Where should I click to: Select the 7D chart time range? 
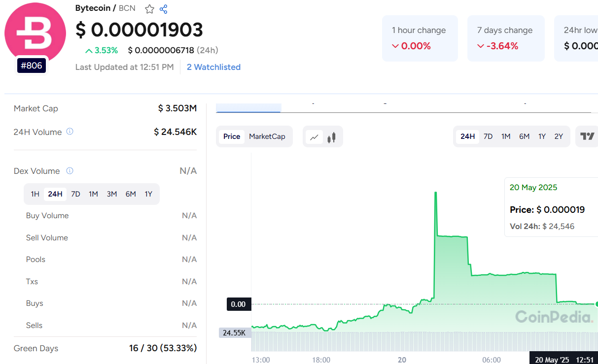coord(488,136)
